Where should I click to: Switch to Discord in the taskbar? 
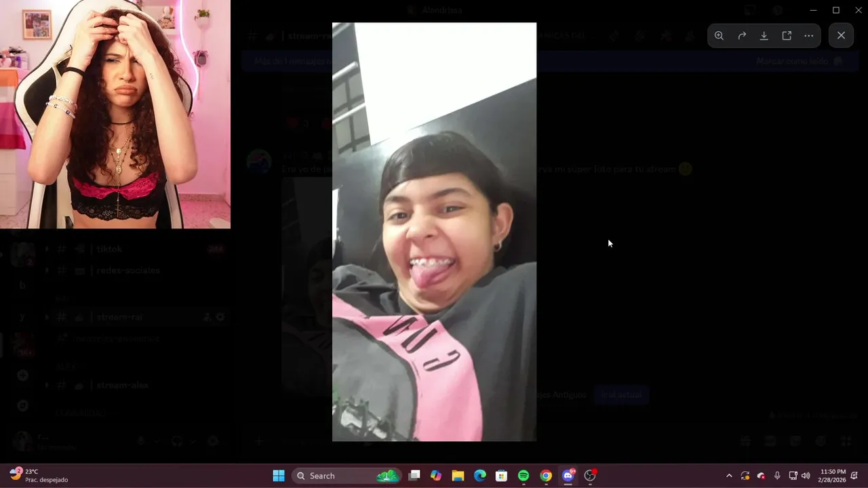point(568,476)
